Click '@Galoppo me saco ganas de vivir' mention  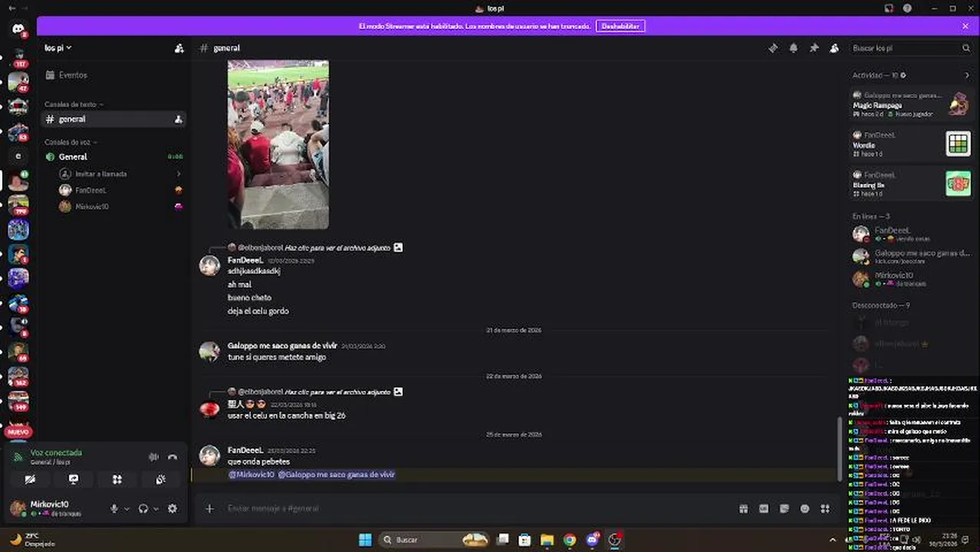(x=337, y=475)
